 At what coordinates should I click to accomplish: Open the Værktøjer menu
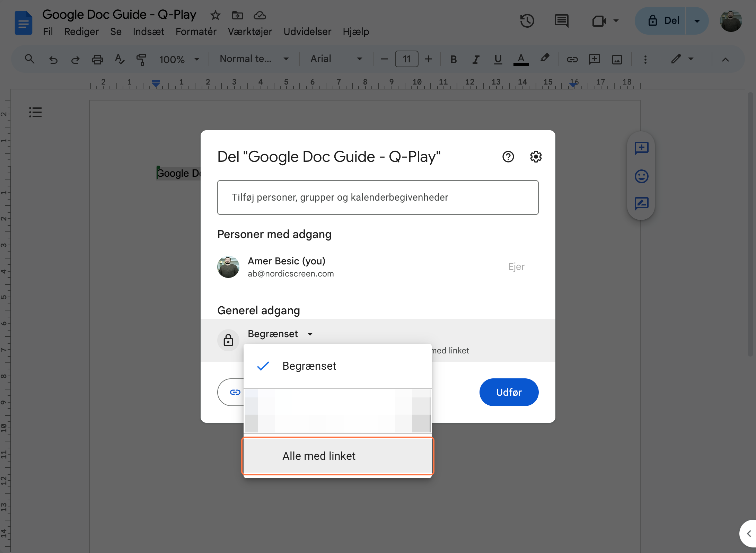250,32
